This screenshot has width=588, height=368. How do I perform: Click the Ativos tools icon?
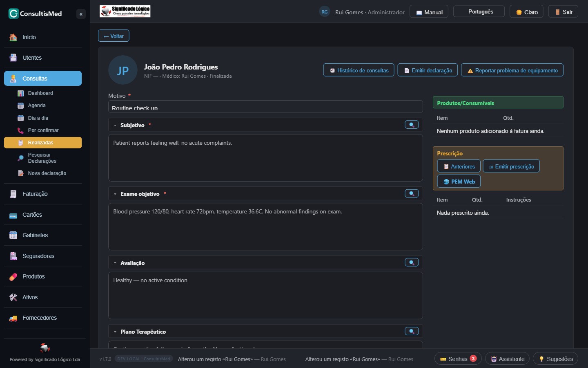pyautogui.click(x=13, y=297)
